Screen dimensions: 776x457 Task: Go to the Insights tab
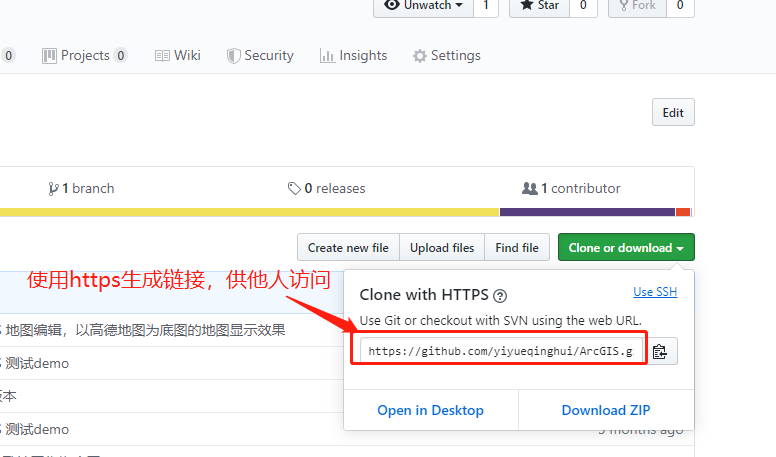[353, 55]
